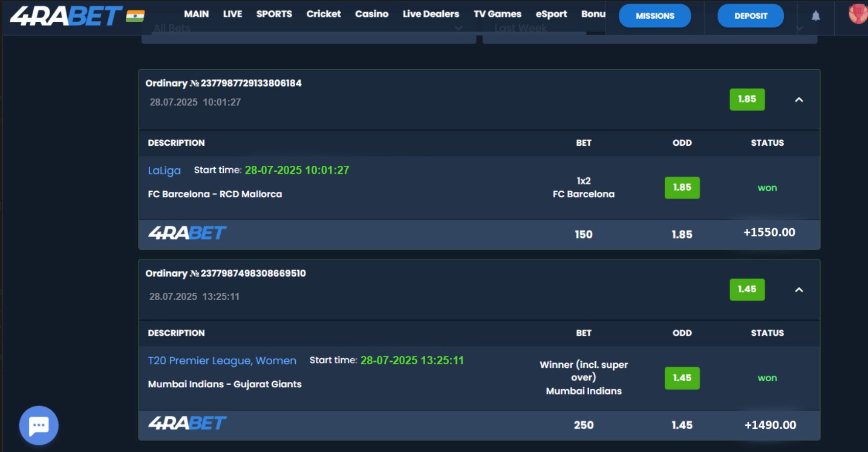Image resolution: width=868 pixels, height=452 pixels.
Task: Open the Last Week period dropdown
Action: click(650, 29)
